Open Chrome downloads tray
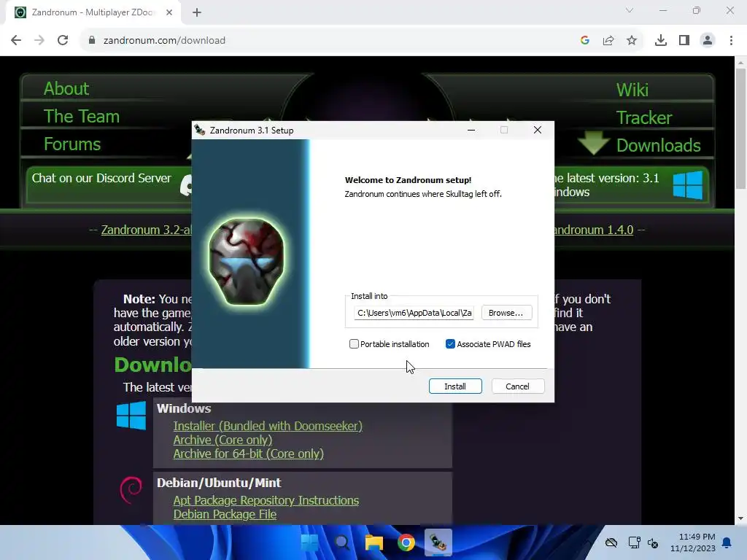Screen dimensions: 747x560 pos(661,40)
